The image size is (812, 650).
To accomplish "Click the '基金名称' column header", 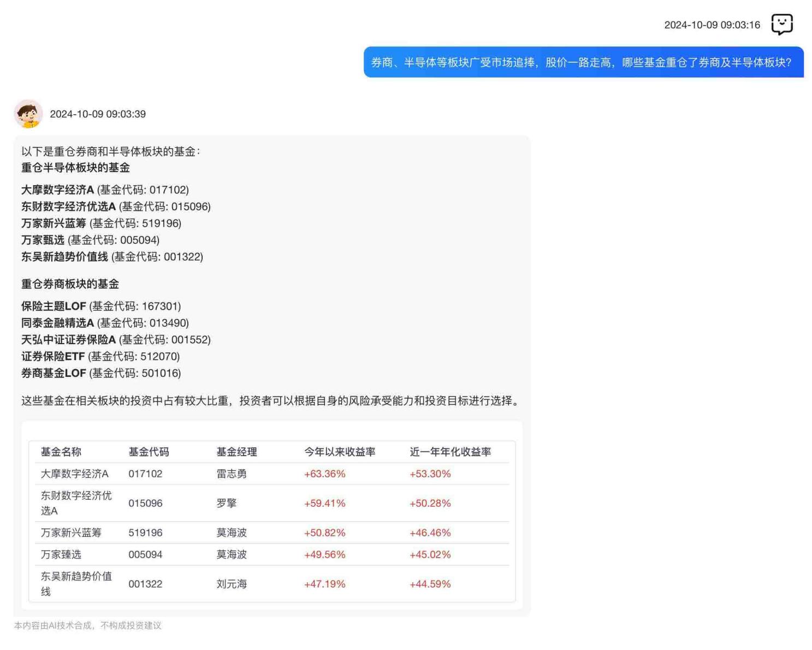I will pos(61,452).
